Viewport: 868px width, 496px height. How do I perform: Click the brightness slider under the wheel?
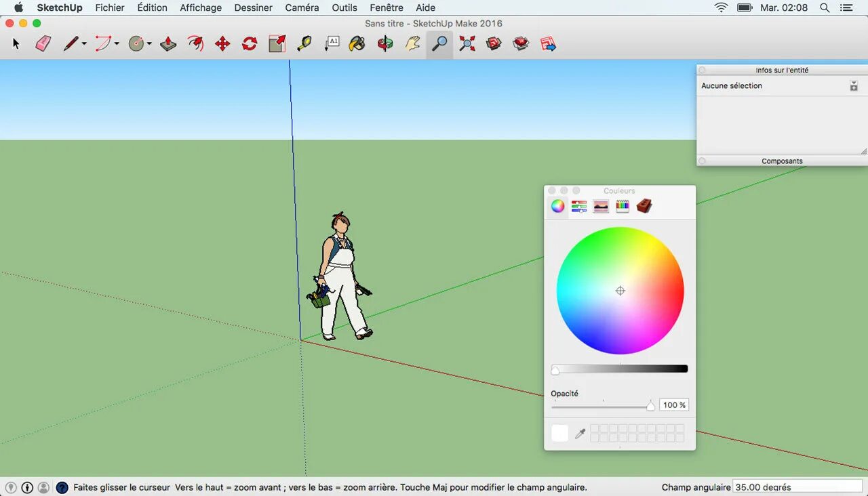[x=620, y=369]
